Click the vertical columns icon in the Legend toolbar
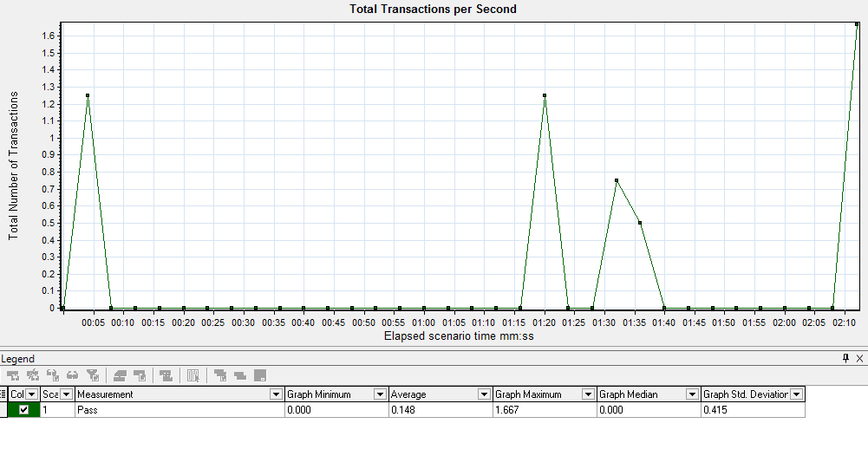 [x=193, y=375]
